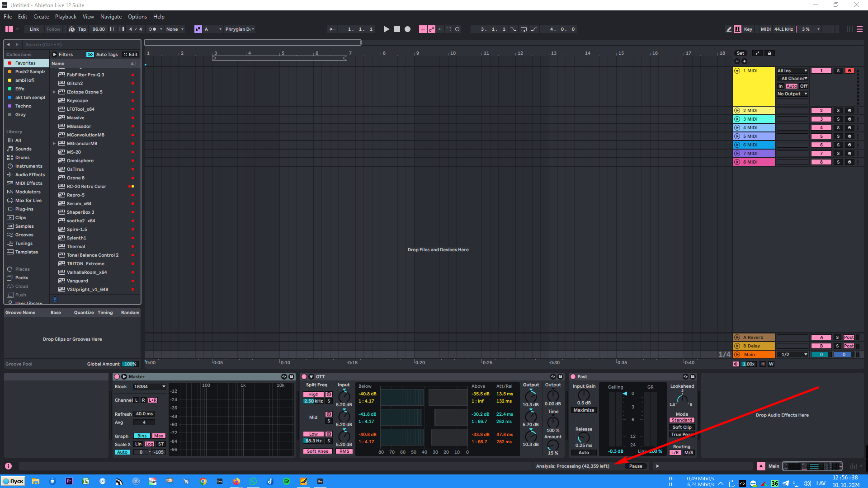Open the quantization None dropdown
The height and width of the screenshot is (488, 868).
175,29
